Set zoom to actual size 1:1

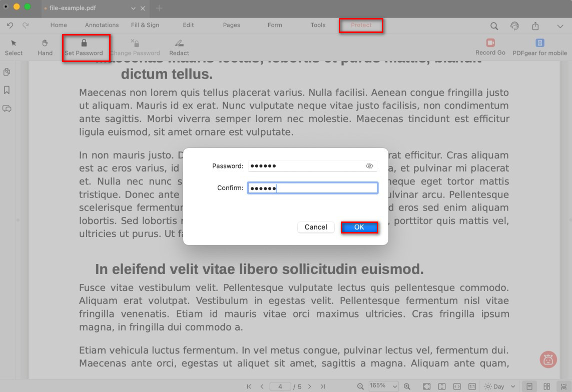[472, 386]
